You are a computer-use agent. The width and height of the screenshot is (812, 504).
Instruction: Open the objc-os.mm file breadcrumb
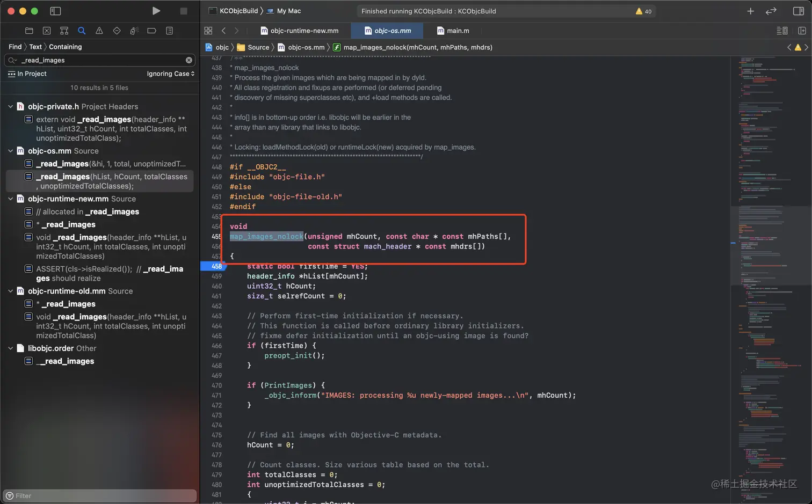pos(301,47)
